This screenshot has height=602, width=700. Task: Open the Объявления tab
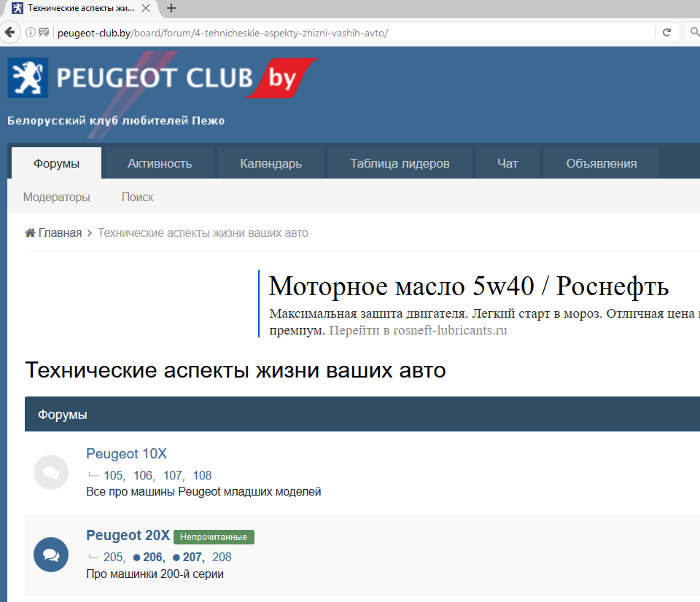click(x=601, y=163)
